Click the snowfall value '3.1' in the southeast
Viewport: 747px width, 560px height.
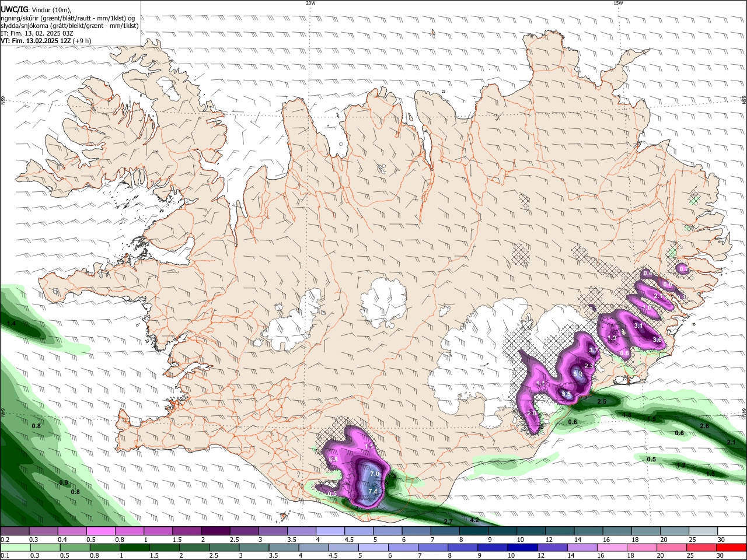638,326
